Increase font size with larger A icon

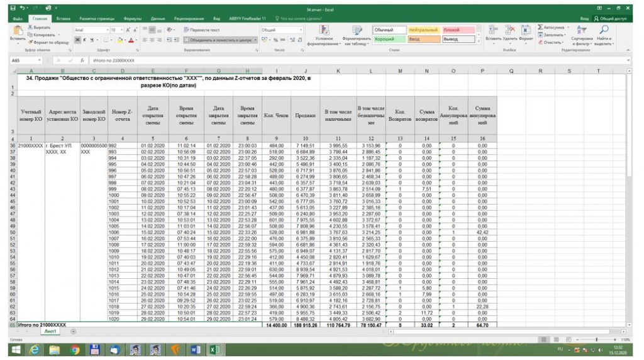tap(128, 30)
